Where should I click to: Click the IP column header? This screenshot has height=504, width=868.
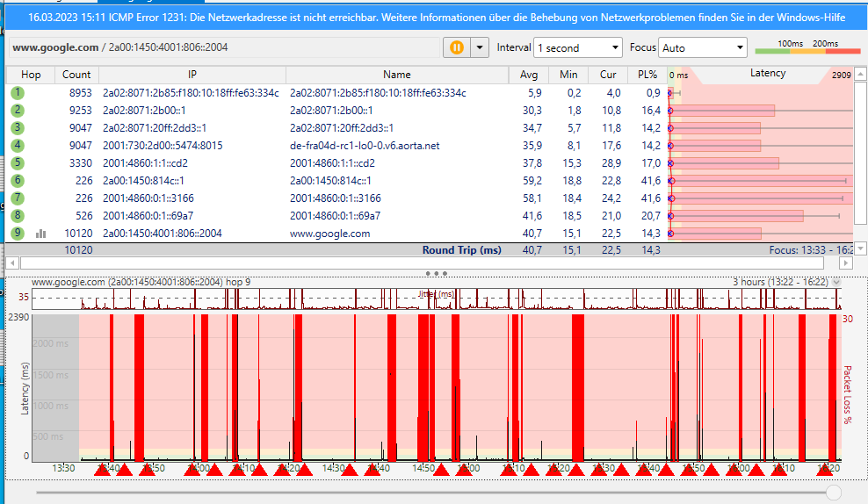[x=192, y=75]
